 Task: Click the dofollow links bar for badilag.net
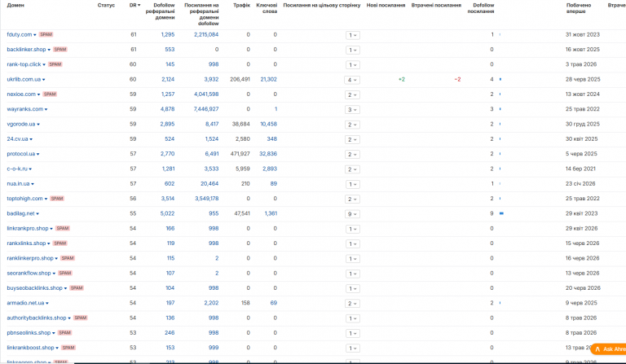[501, 213]
